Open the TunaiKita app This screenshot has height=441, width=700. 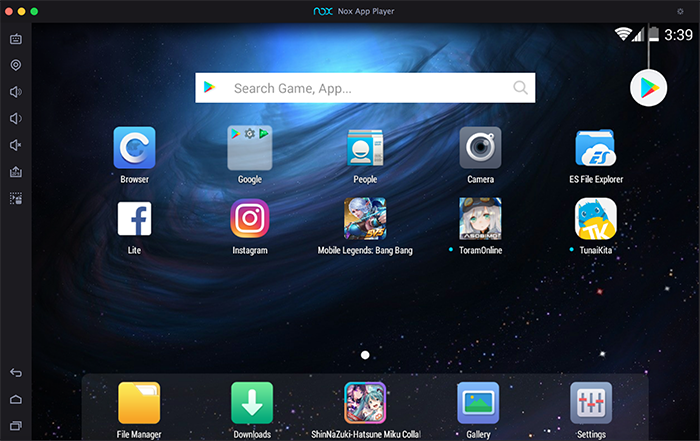click(596, 219)
